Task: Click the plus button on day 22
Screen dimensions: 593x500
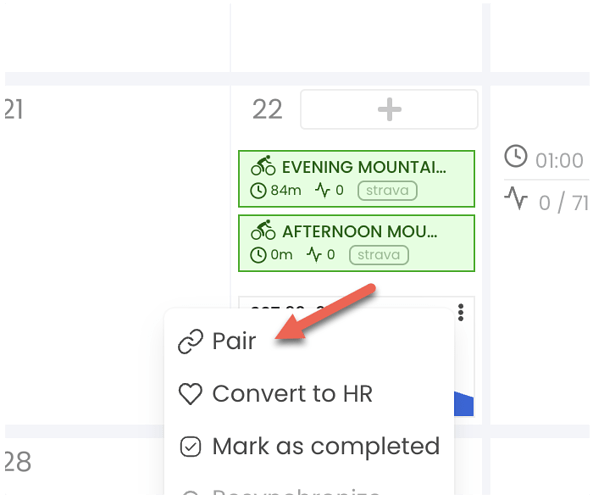Action: pyautogui.click(x=389, y=109)
